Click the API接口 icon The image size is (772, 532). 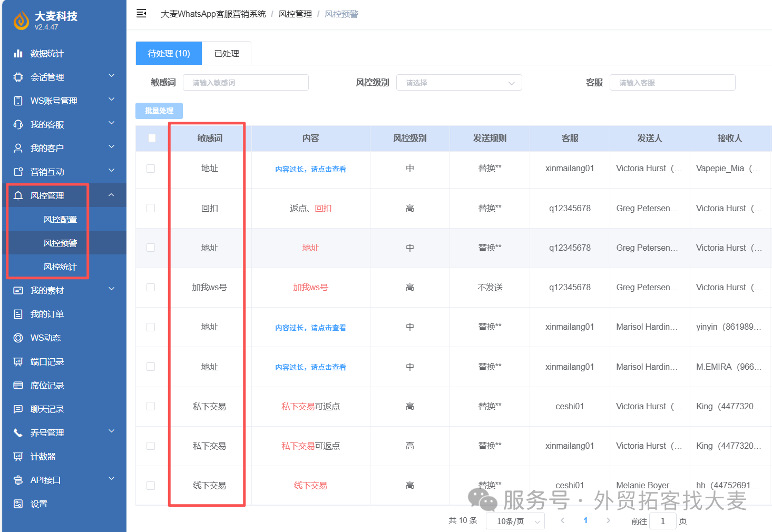click(18, 480)
